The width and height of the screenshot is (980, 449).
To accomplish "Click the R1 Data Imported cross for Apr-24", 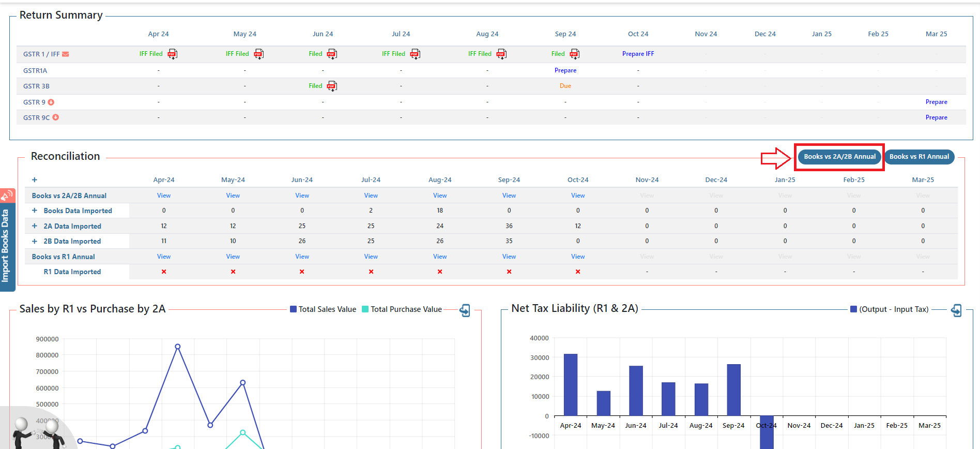I will (164, 272).
